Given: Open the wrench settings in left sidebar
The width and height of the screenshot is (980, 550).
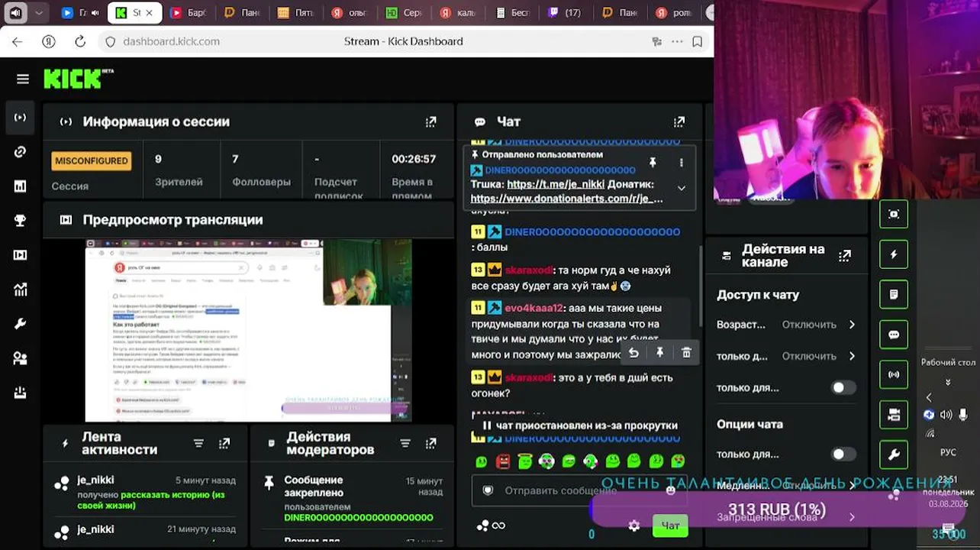Looking at the screenshot, I should click(21, 324).
